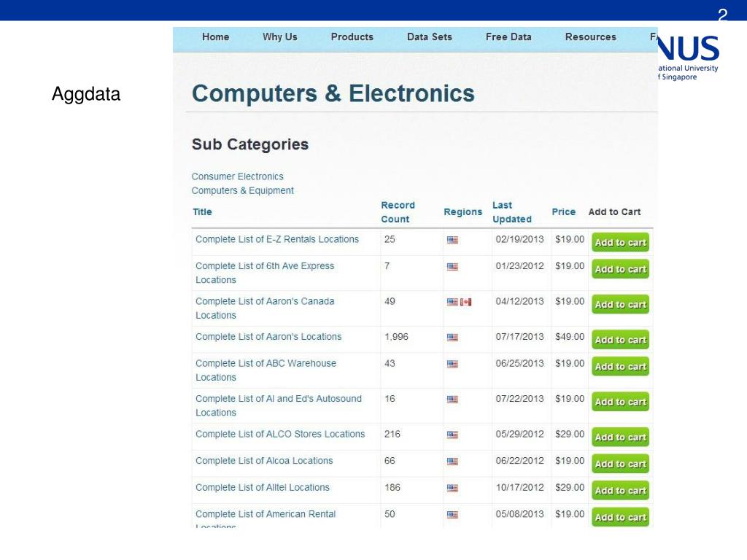
Task: Add Alcoa Locations list to cart
Action: pos(620,463)
